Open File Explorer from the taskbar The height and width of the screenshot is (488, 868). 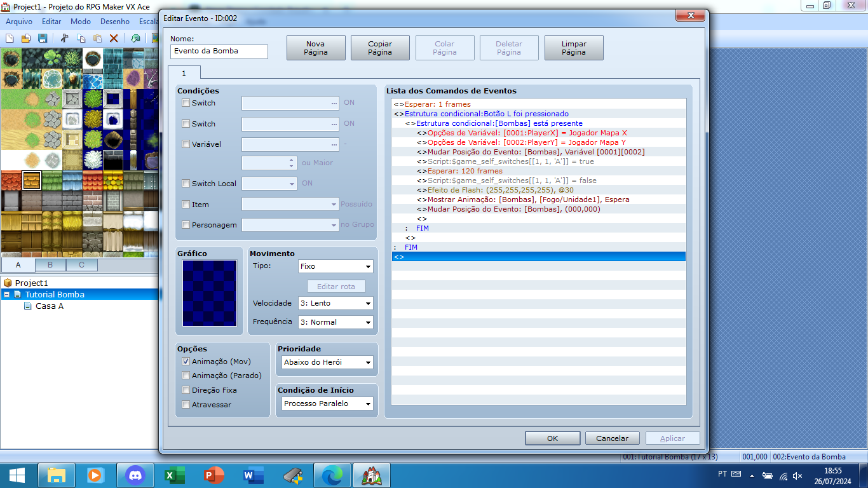57,475
